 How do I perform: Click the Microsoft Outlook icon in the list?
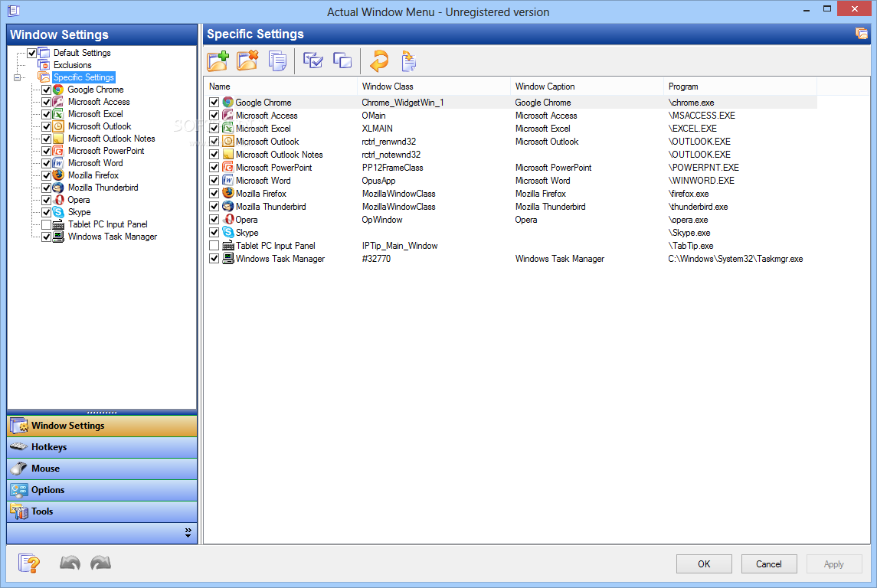coord(227,141)
